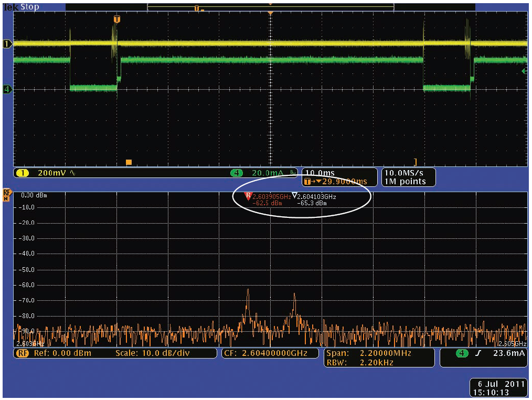The image size is (532, 400).
Task: Click the red R reference marker
Action: tap(248, 196)
